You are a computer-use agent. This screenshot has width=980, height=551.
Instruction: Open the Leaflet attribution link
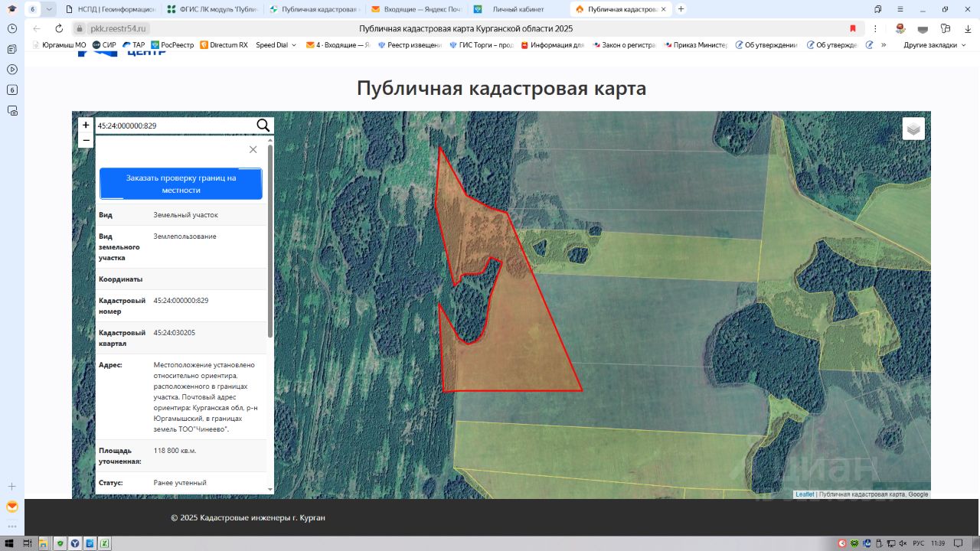pos(805,494)
